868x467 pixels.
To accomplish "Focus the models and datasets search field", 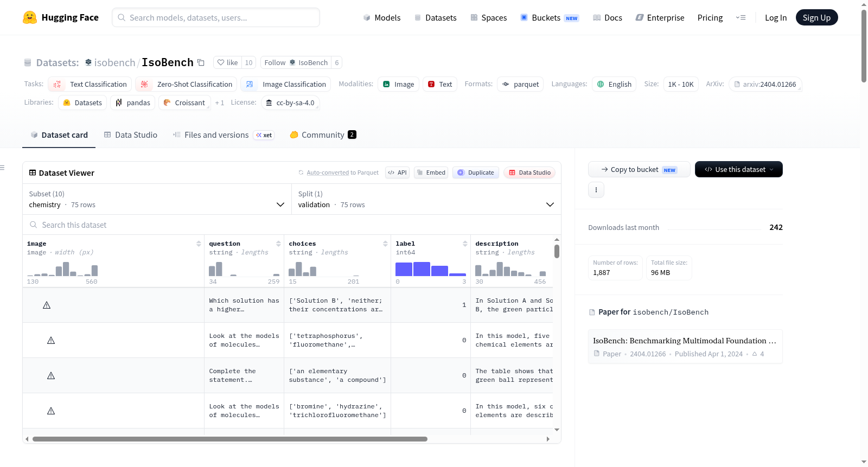I will pos(216,17).
